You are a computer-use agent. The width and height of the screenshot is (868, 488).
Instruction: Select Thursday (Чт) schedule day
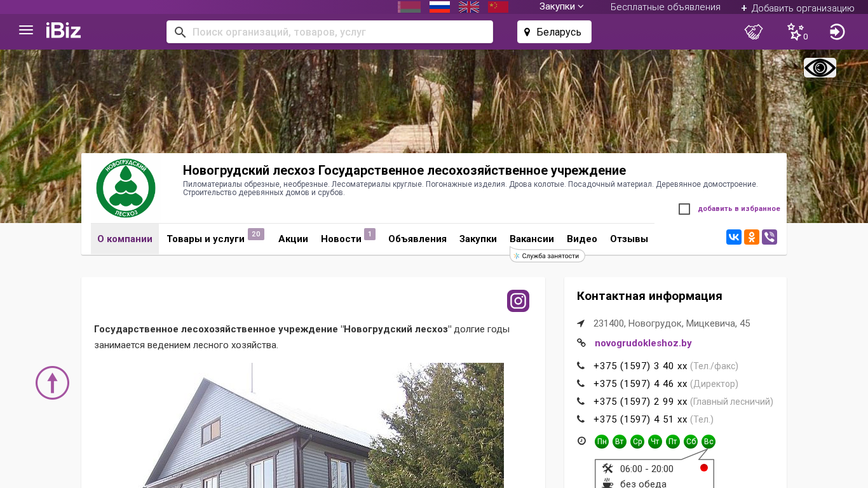click(x=655, y=442)
